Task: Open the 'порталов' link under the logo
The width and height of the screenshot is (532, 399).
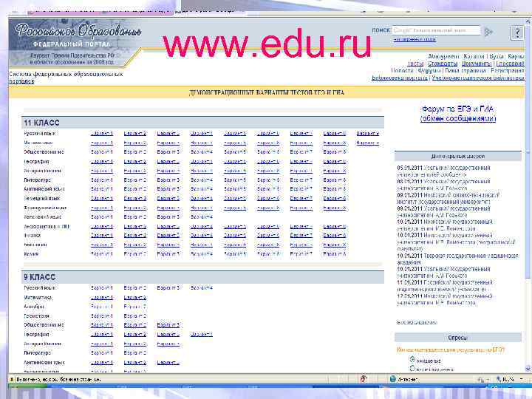Action: 21,81
